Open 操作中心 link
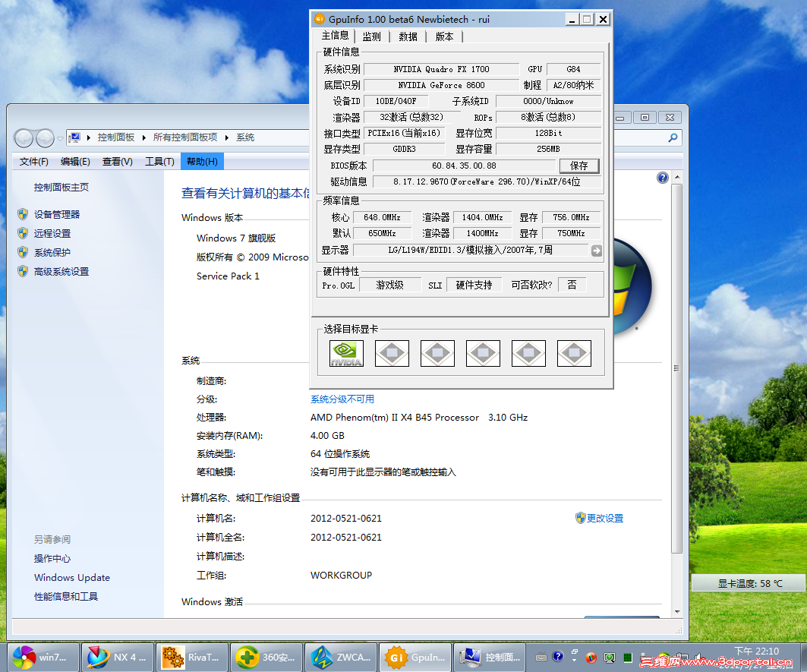 (x=52, y=558)
